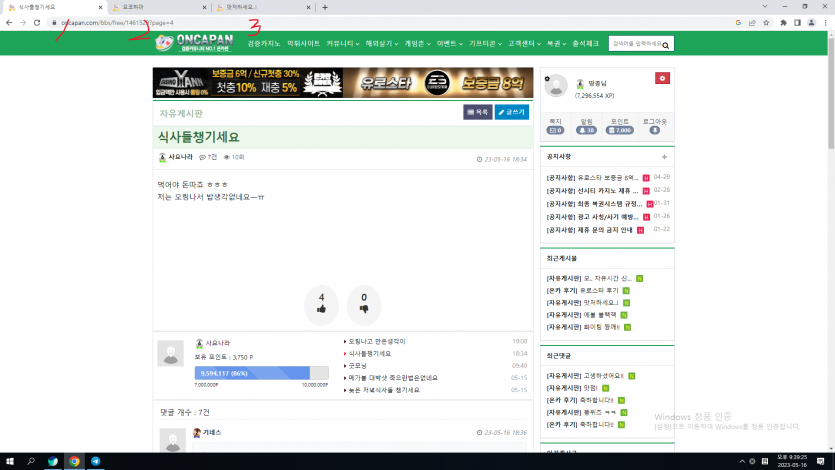Open 포인트 badge showing 7,000
835x470 pixels.
point(620,130)
